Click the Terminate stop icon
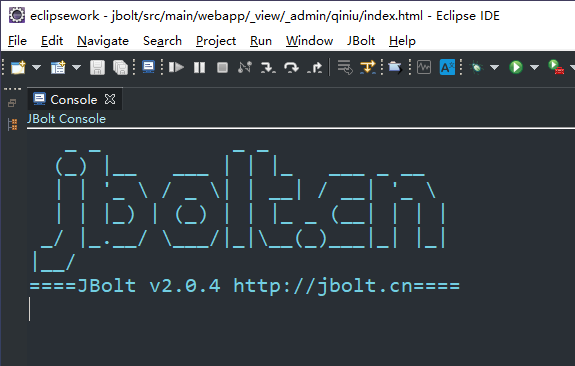Image resolution: width=575 pixels, height=366 pixels. (x=222, y=67)
